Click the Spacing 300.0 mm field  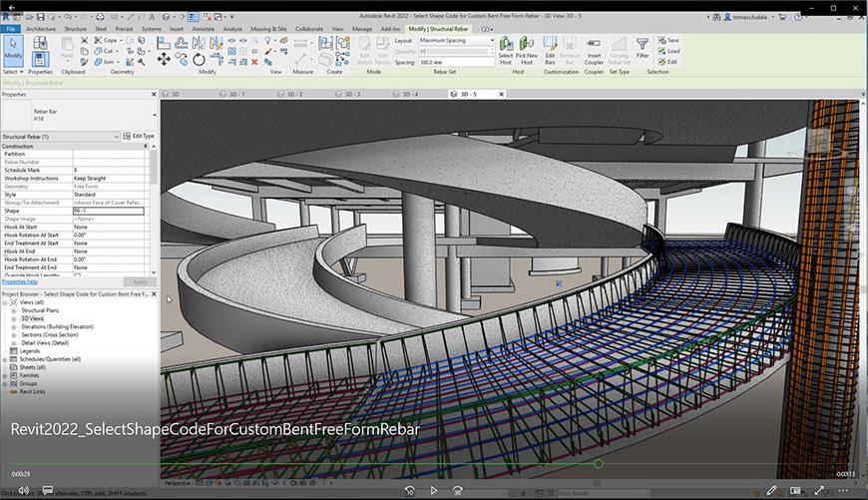456,62
